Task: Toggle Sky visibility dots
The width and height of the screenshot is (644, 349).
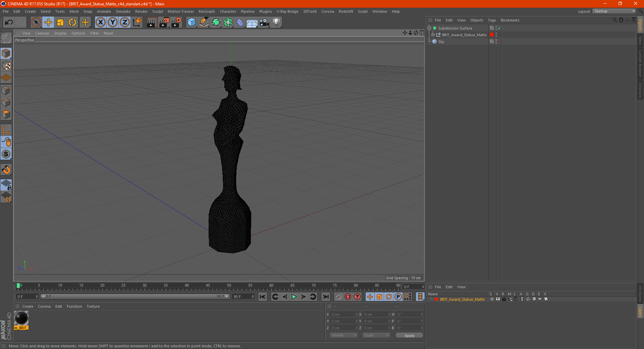Action: (x=496, y=42)
